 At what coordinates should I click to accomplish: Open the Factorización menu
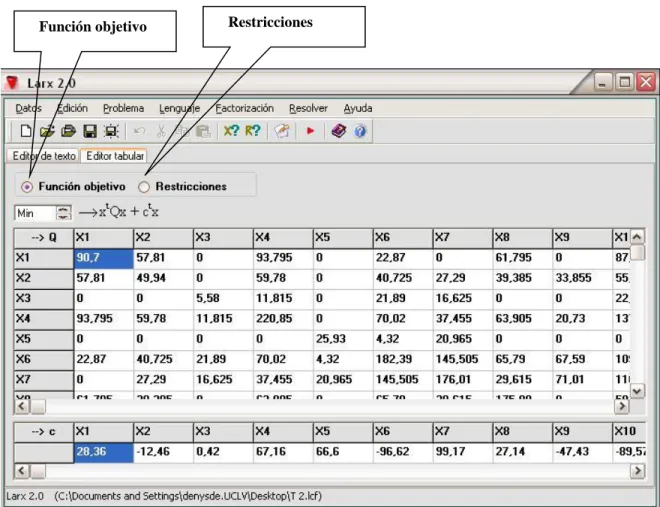click(x=245, y=109)
